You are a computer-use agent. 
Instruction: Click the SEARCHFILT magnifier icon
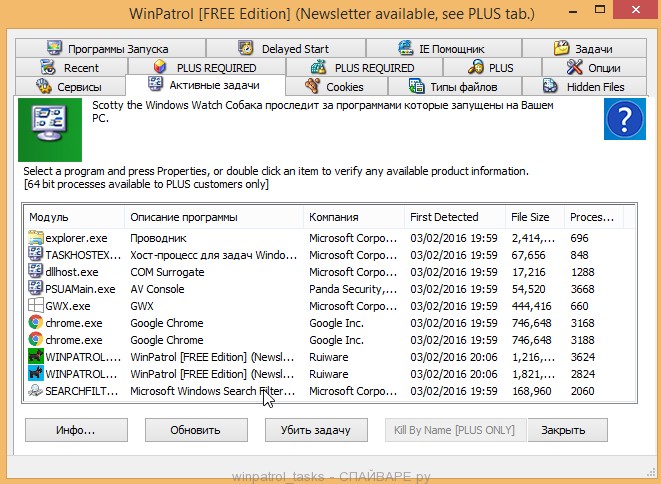[x=36, y=390]
